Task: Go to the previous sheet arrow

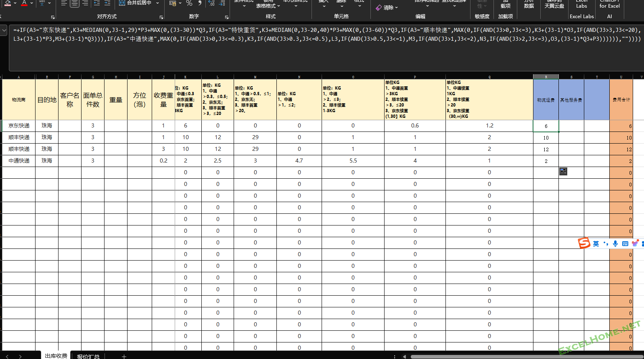Action: 7,356
